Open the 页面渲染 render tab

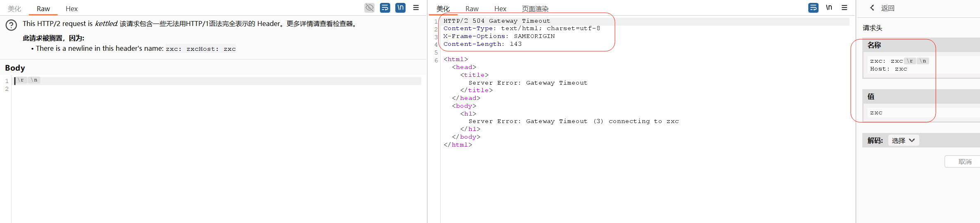(535, 9)
